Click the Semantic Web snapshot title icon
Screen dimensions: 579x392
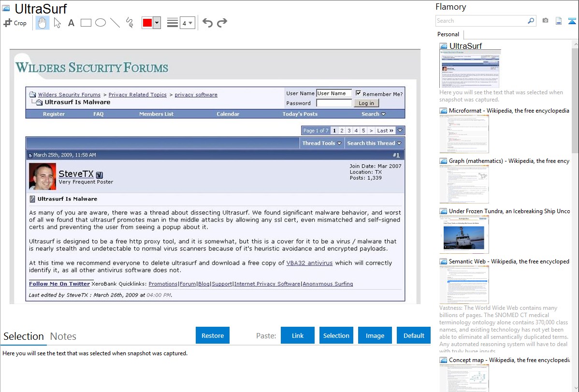443,261
